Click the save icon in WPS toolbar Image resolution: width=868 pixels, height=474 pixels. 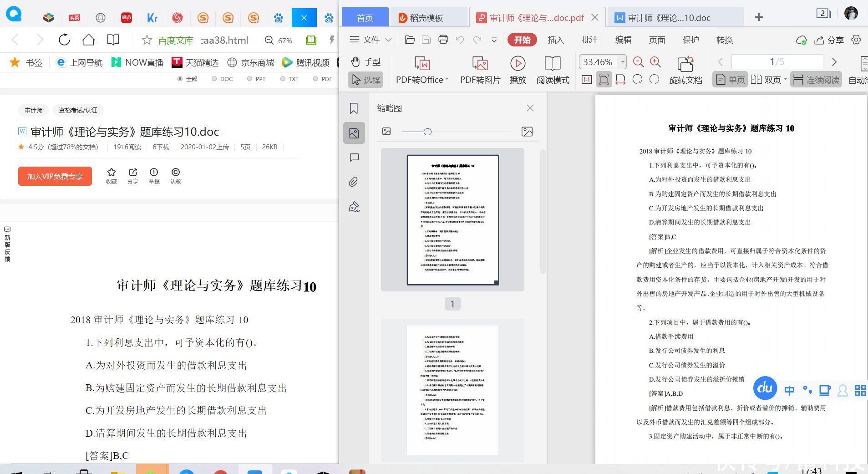tap(426, 40)
